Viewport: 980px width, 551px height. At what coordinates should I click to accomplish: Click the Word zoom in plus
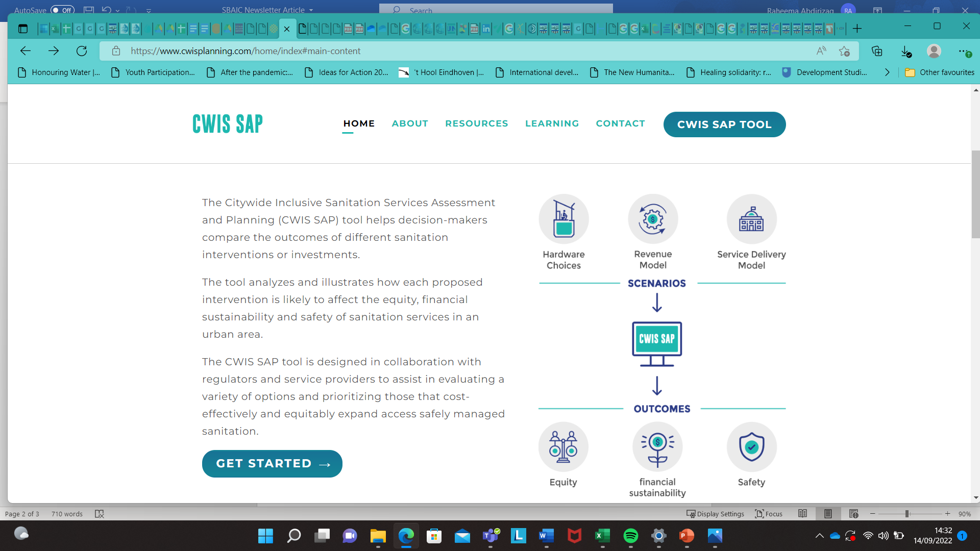pyautogui.click(x=947, y=514)
